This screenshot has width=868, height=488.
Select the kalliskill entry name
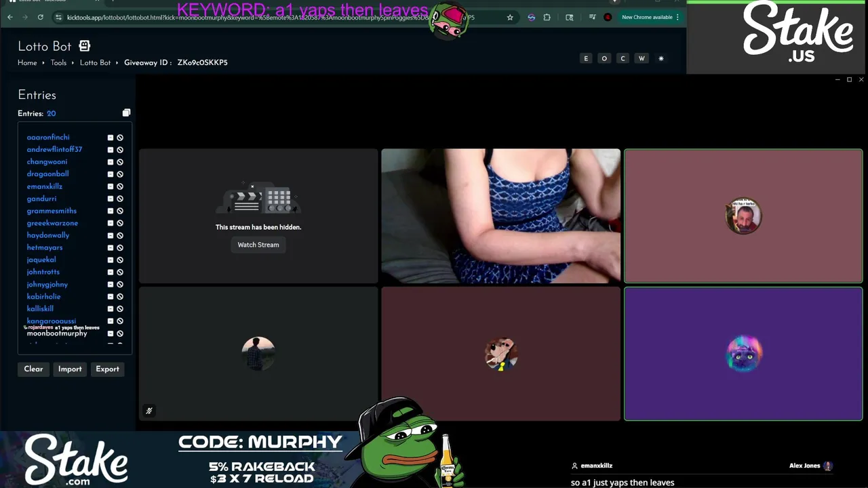[40, 308]
